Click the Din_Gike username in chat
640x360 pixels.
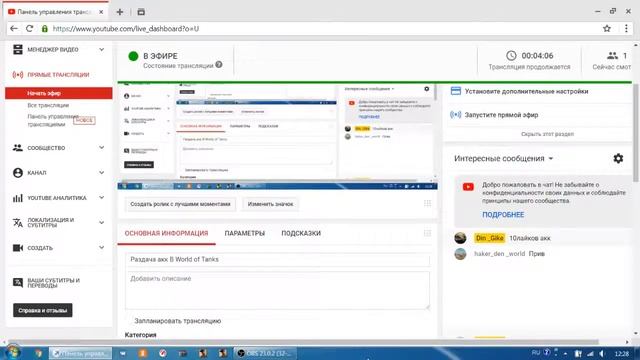[x=490, y=238]
